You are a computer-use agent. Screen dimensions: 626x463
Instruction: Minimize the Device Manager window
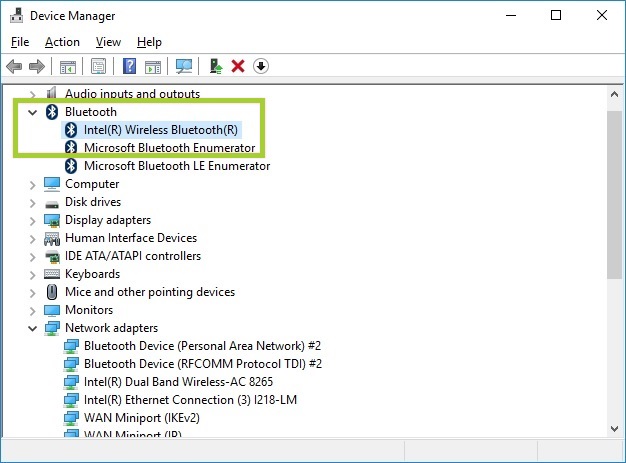(511, 15)
